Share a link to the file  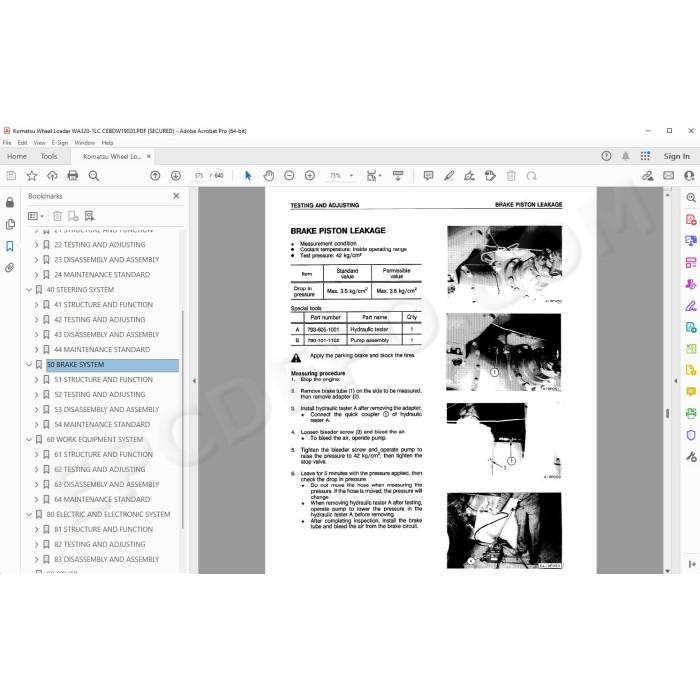point(648,176)
